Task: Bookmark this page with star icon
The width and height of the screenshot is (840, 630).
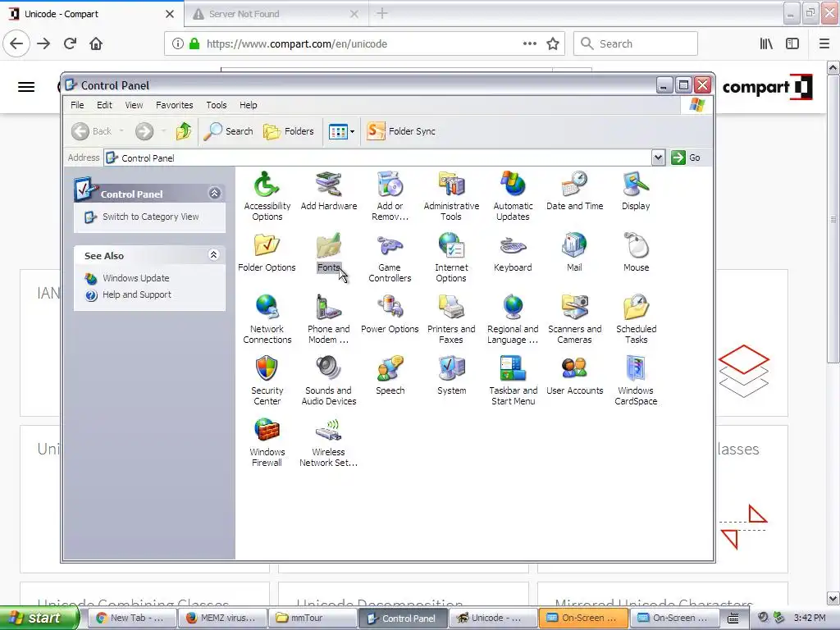Action: click(x=553, y=43)
